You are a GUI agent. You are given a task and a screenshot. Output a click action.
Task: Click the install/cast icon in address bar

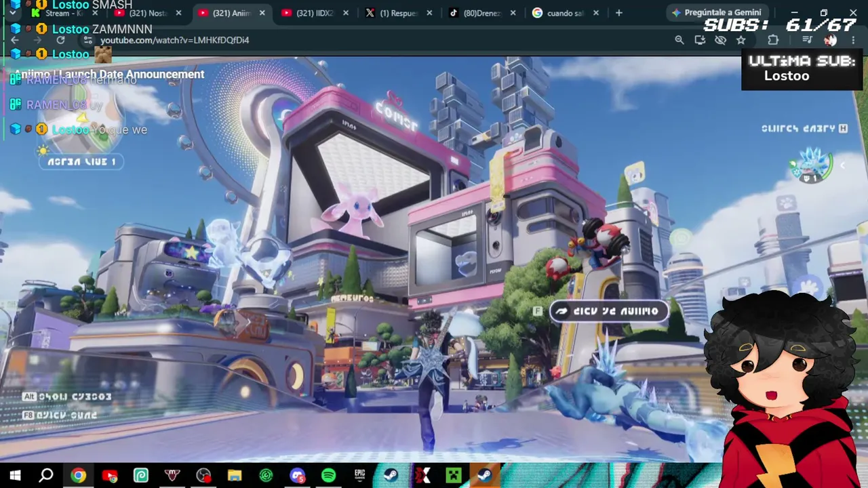(x=700, y=40)
